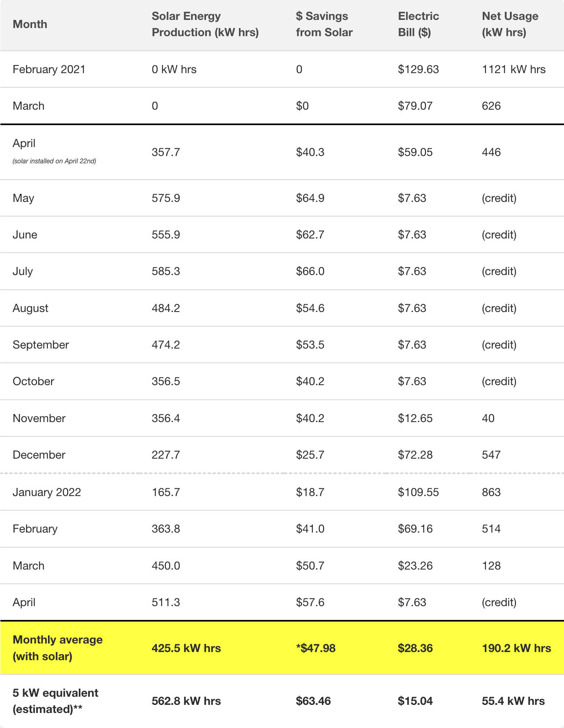Viewport: 564px width, 728px height.
Task: Click the February 2021 row label
Action: (49, 69)
